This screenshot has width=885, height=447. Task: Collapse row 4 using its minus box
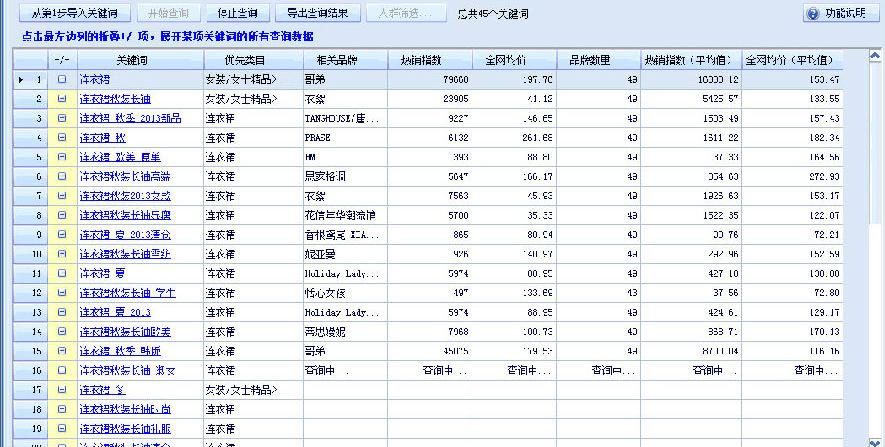61,137
